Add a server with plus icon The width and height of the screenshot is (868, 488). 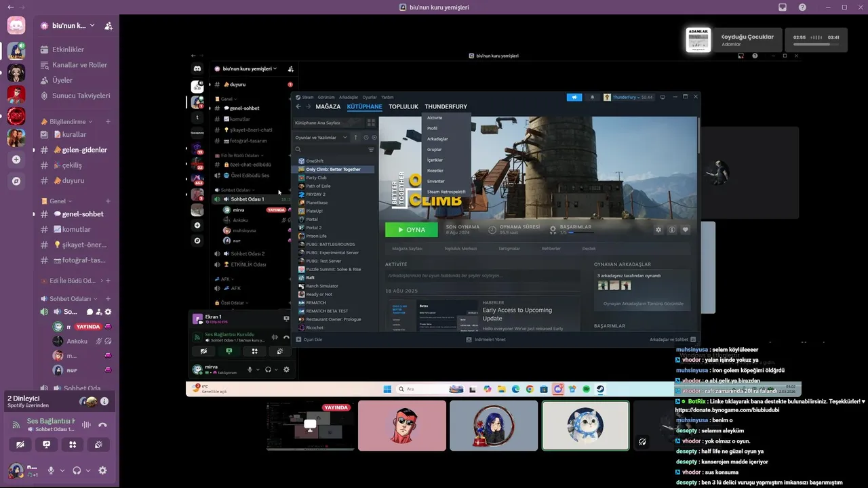tap(16, 159)
